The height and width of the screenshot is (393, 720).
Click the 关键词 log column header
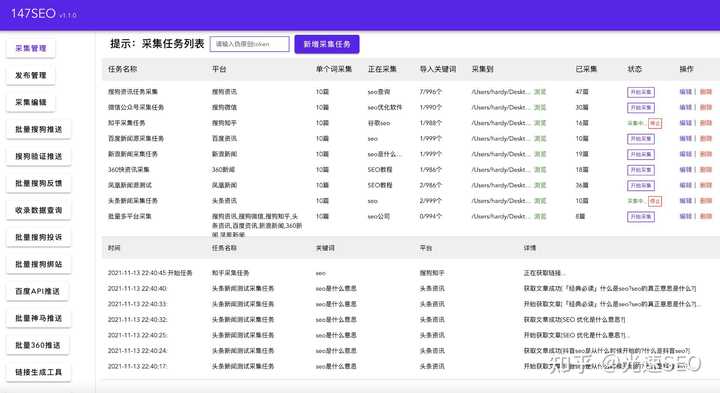(x=325, y=248)
